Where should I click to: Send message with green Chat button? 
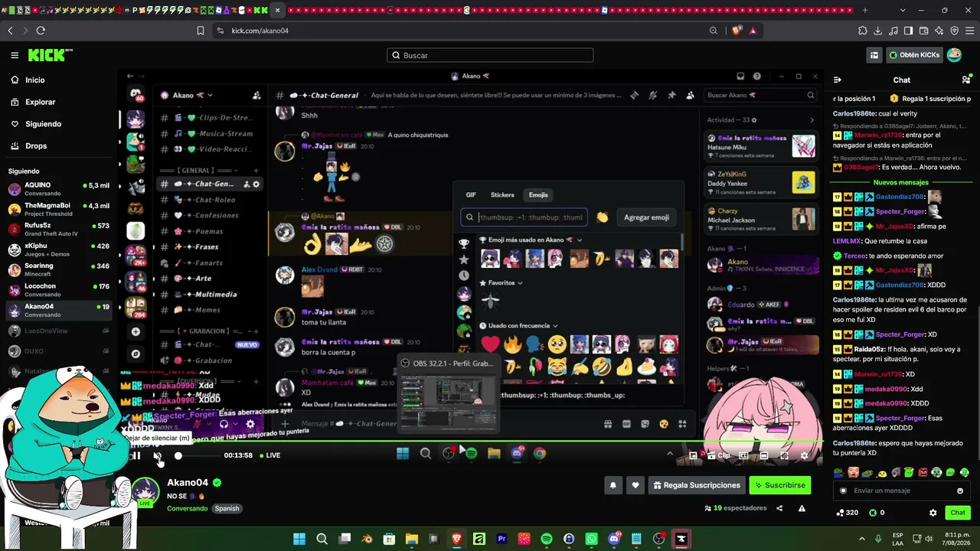pyautogui.click(x=958, y=513)
